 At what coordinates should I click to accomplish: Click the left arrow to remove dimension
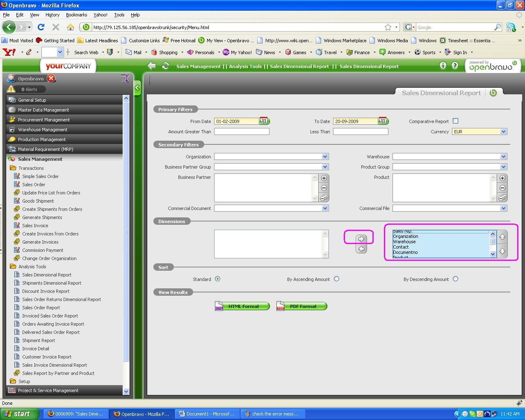point(361,249)
